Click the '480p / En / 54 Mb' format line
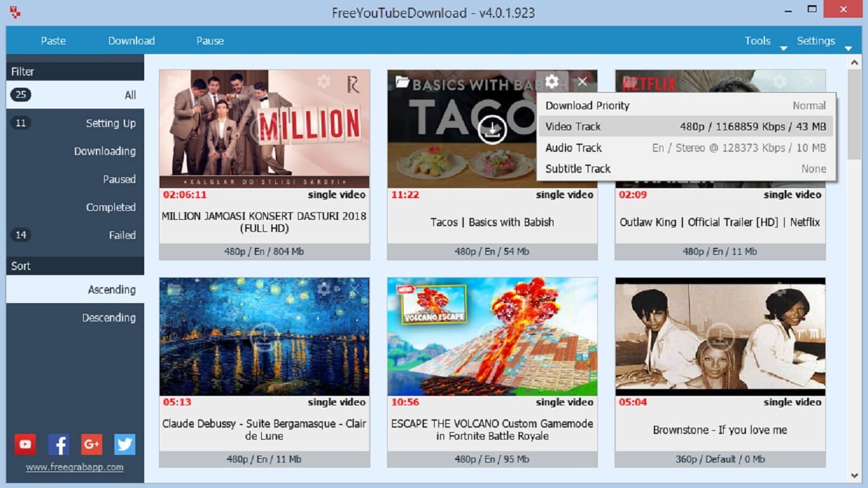The height and width of the screenshot is (488, 868). coord(492,251)
